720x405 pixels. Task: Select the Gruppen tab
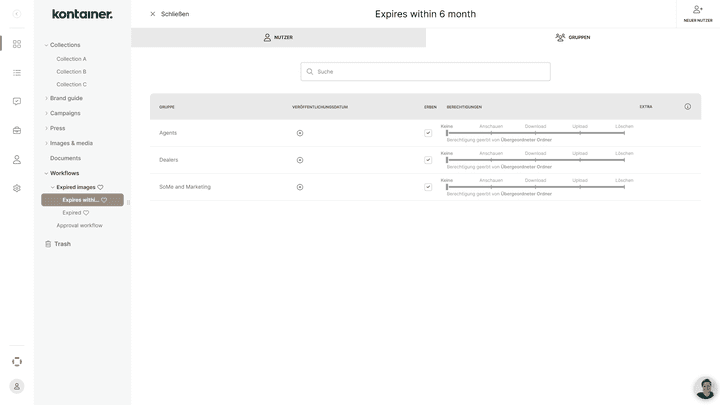pyautogui.click(x=572, y=37)
